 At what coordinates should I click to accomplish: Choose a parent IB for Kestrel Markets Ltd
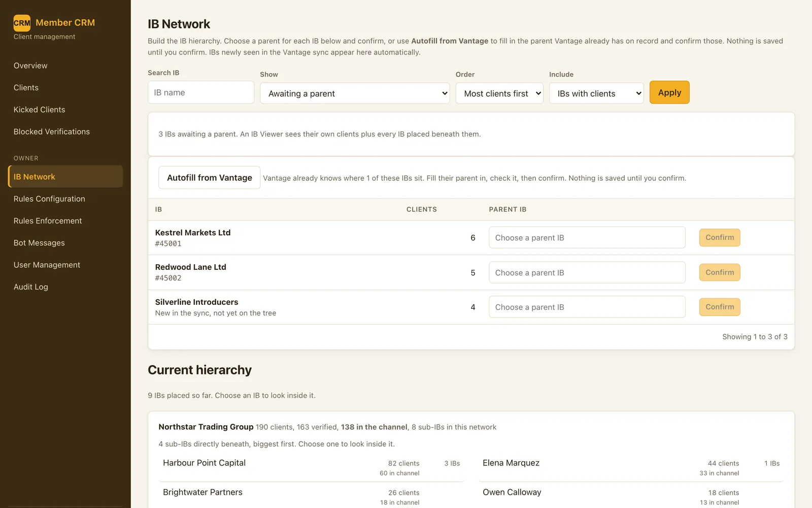click(587, 238)
